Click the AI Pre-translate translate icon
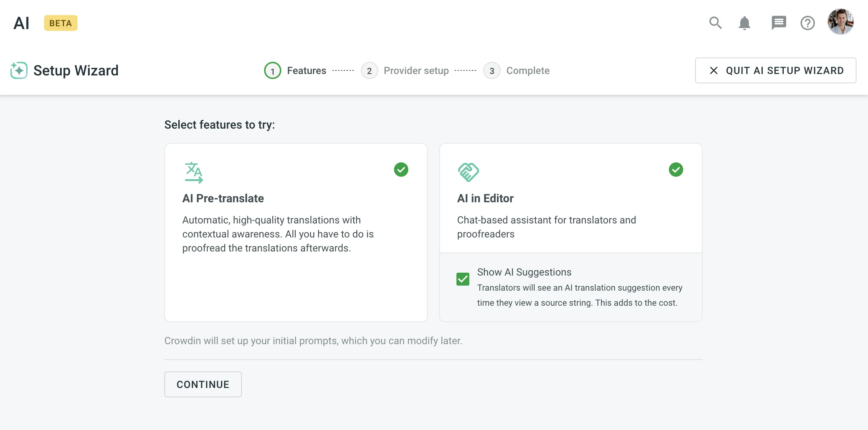The image size is (868, 430). tap(194, 172)
